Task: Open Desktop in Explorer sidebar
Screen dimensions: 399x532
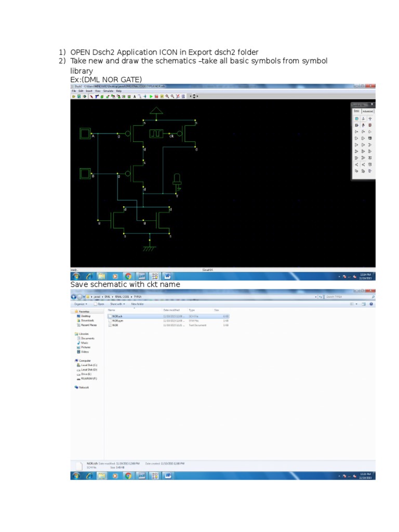Action: click(84, 316)
